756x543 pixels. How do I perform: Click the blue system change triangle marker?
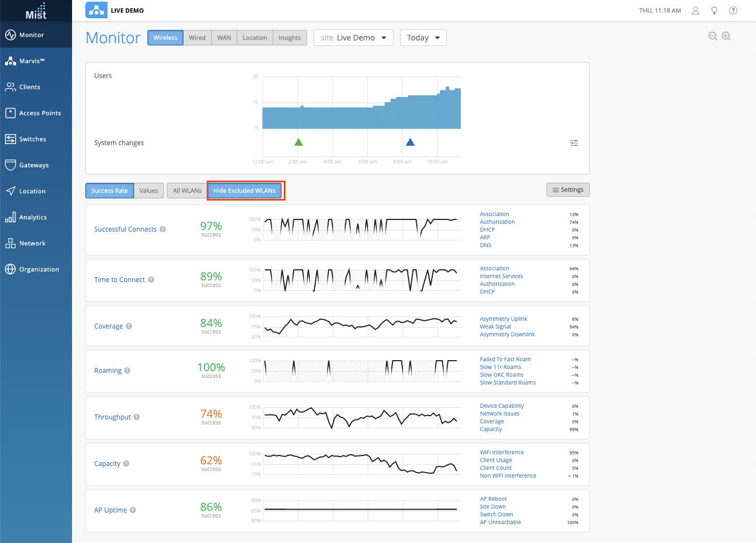(x=410, y=142)
